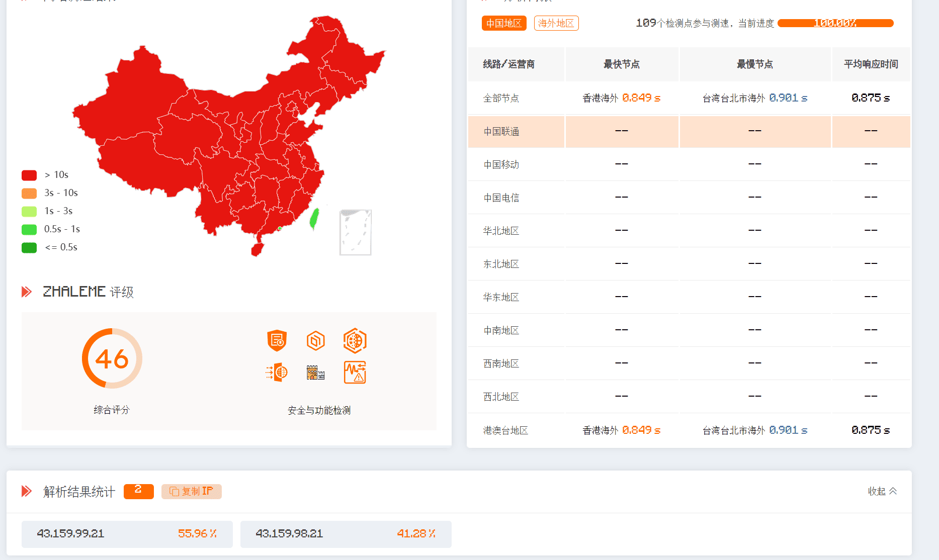Click the light green 1s - 3s legend swatch

[29, 211]
